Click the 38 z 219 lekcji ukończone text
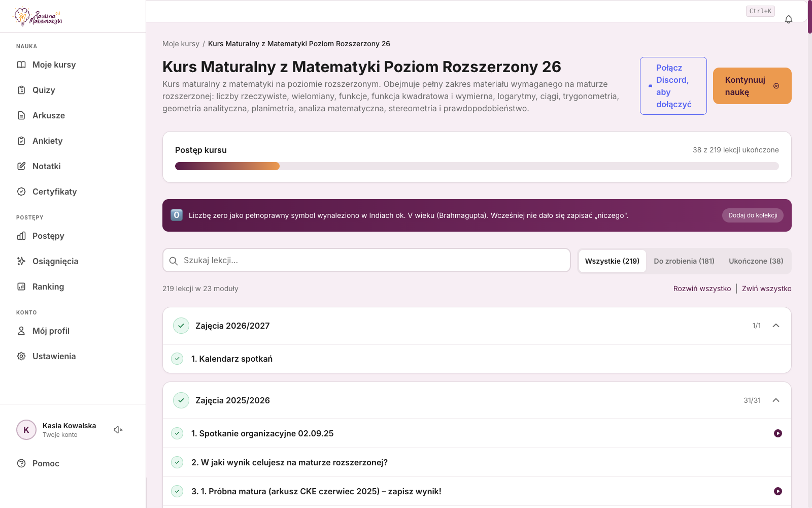 [736, 150]
